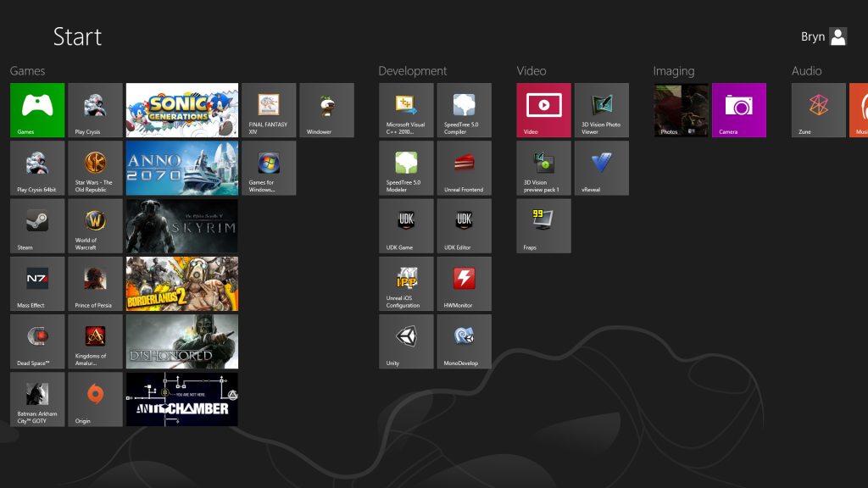Open the Dead Space tile
The width and height of the screenshot is (868, 488).
coord(37,341)
